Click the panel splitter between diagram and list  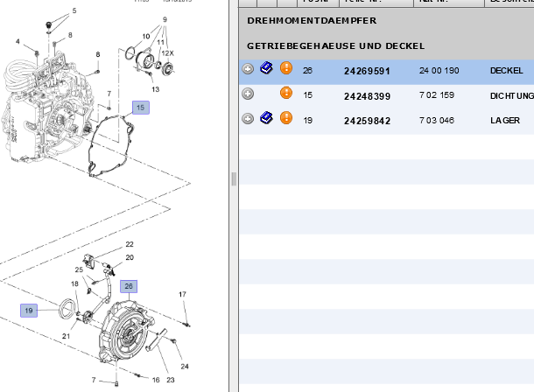point(233,178)
